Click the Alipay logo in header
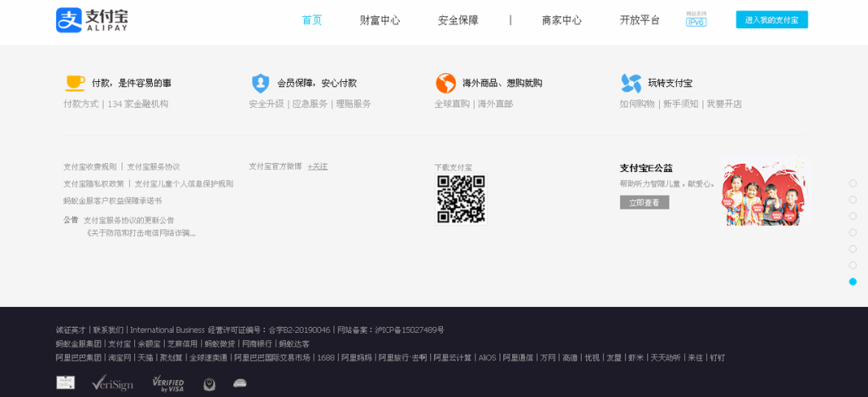This screenshot has height=397, width=868. point(92,20)
